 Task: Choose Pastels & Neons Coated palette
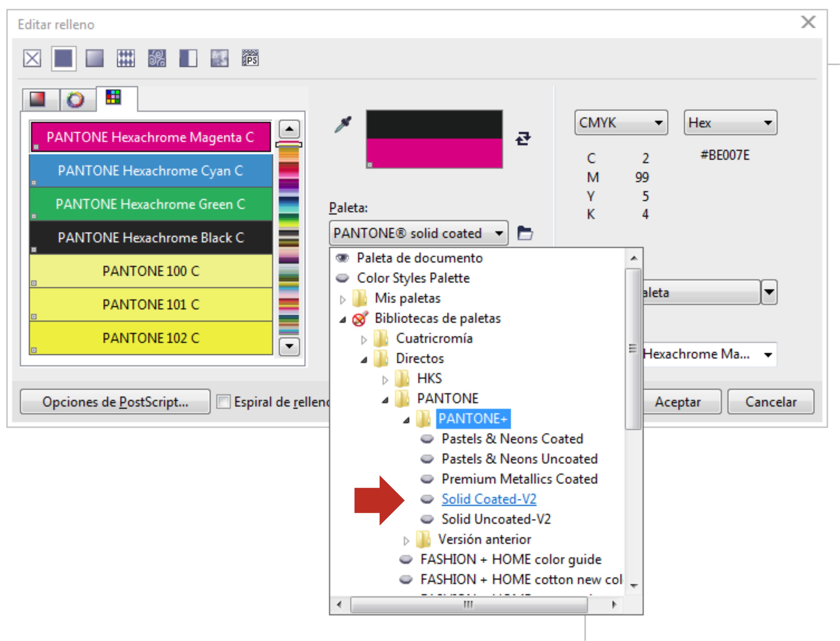(x=512, y=439)
